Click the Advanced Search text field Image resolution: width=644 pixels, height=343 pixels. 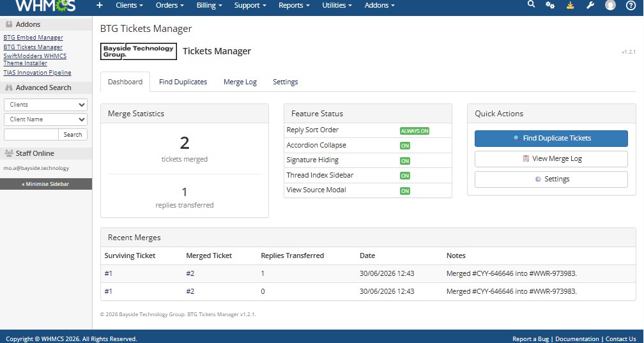31,135
